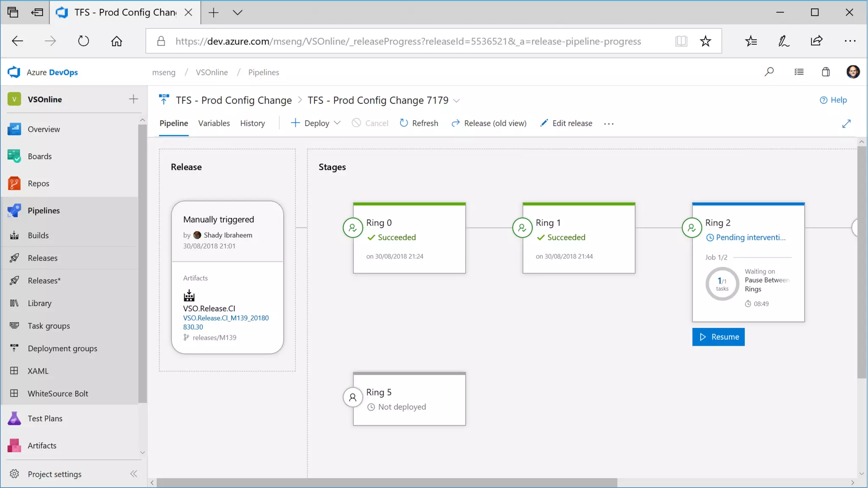
Task: Switch to the History tab
Action: point(252,123)
